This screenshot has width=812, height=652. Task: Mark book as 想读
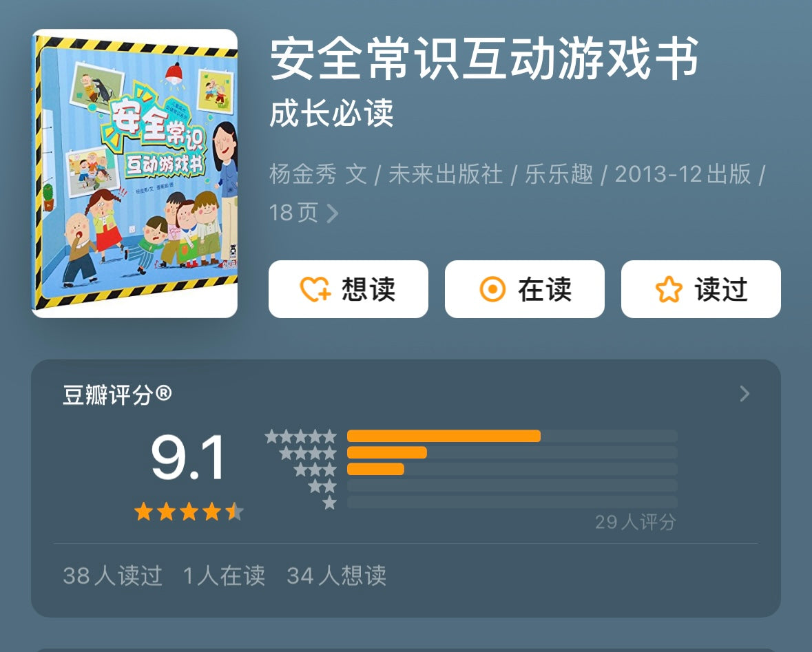[x=348, y=289]
